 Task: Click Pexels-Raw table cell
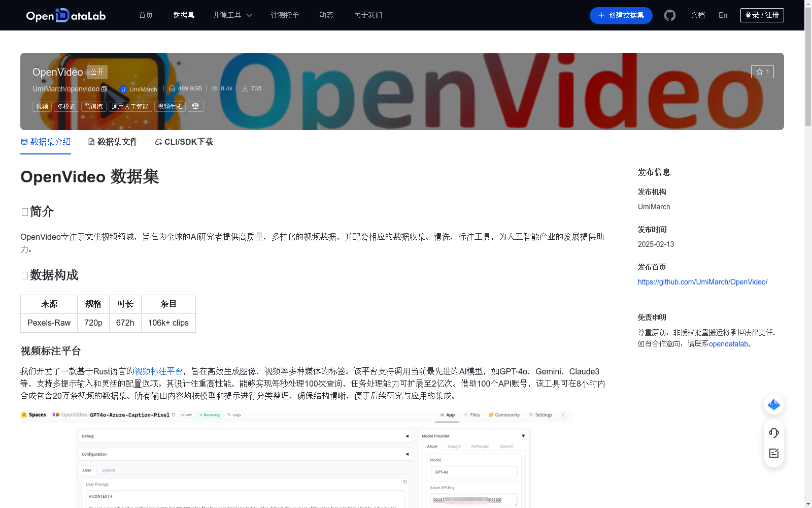[x=49, y=323]
